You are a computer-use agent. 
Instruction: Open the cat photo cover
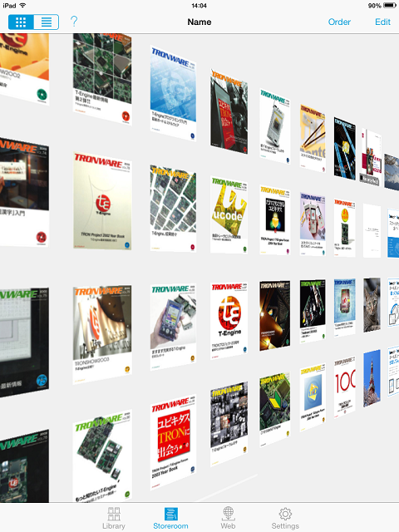(x=372, y=305)
